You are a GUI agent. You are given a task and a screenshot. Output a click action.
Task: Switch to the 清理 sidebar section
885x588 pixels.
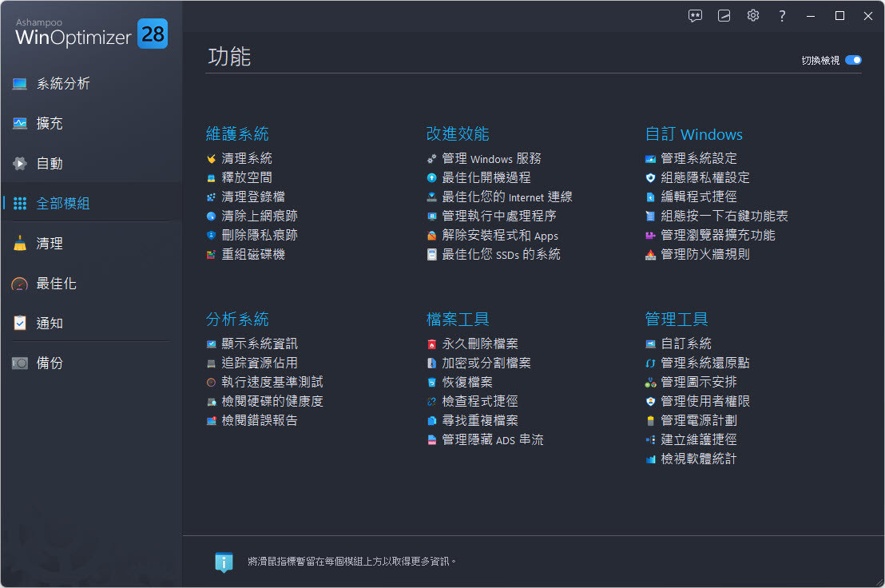tap(49, 244)
